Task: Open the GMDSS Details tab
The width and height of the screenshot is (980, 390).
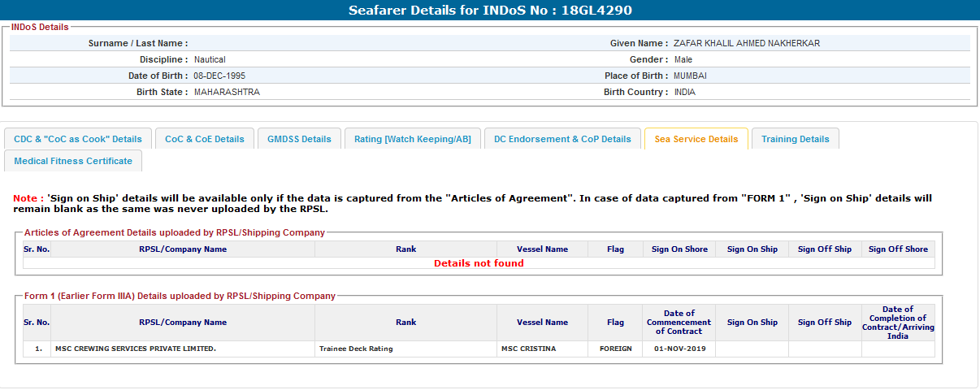Action: click(x=299, y=139)
